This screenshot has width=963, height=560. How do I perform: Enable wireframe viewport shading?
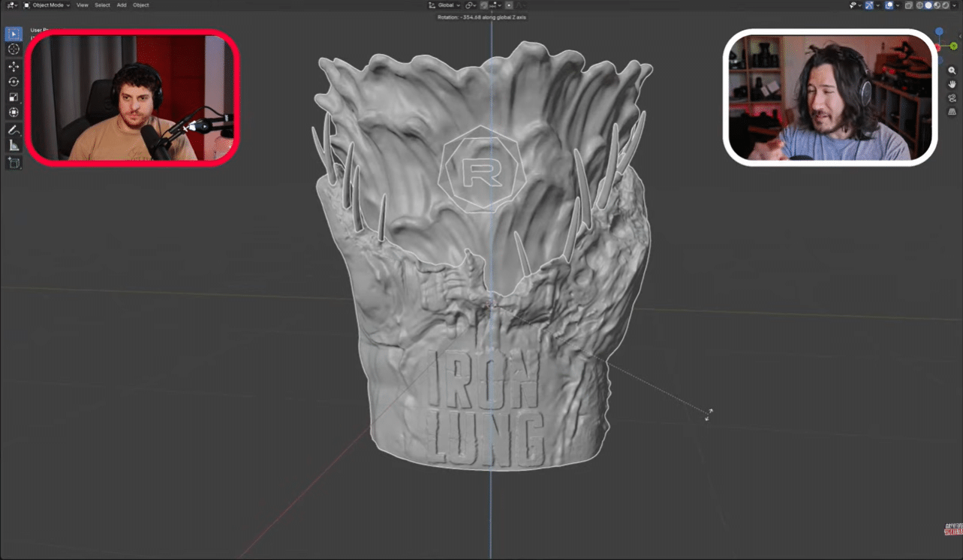(919, 5)
